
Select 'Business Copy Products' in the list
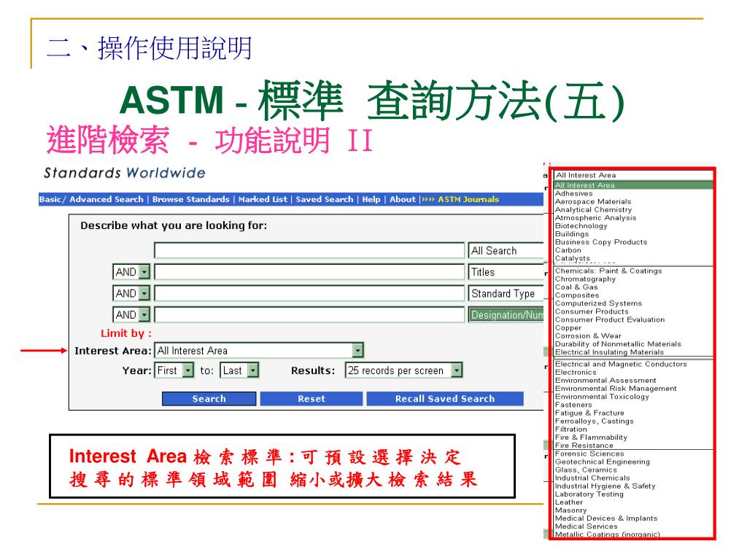tap(601, 242)
